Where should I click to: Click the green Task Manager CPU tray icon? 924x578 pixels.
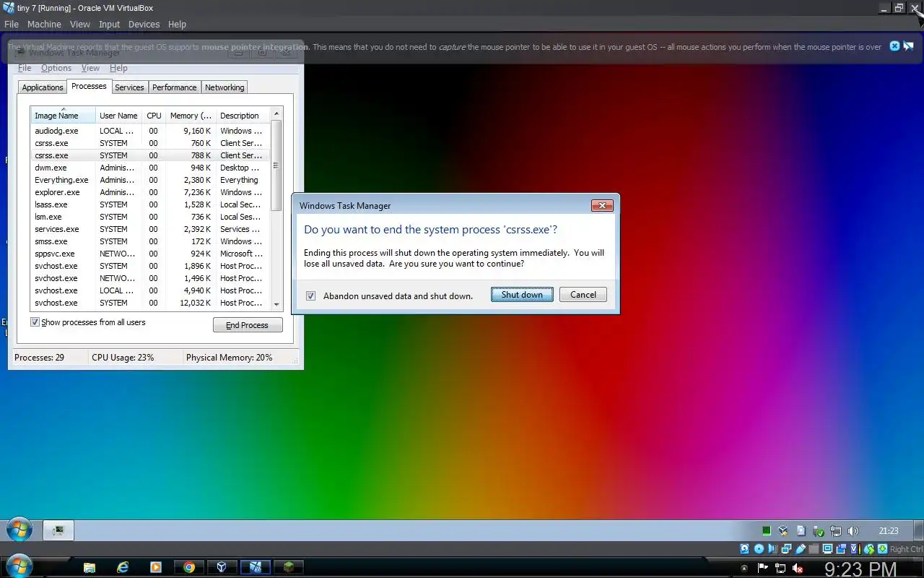pyautogui.click(x=767, y=531)
